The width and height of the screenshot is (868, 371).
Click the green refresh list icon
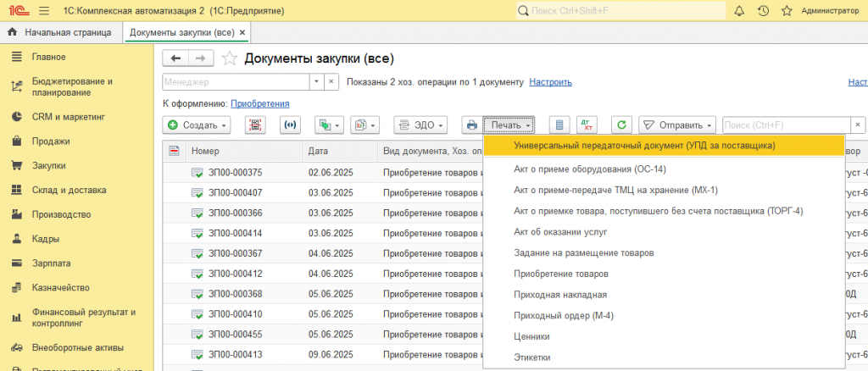622,125
